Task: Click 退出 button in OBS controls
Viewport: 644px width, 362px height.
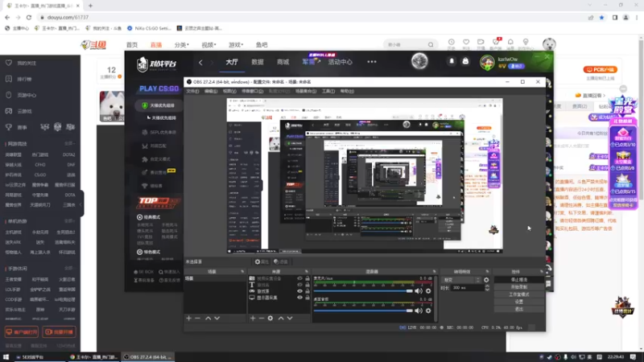Action: 518,309
